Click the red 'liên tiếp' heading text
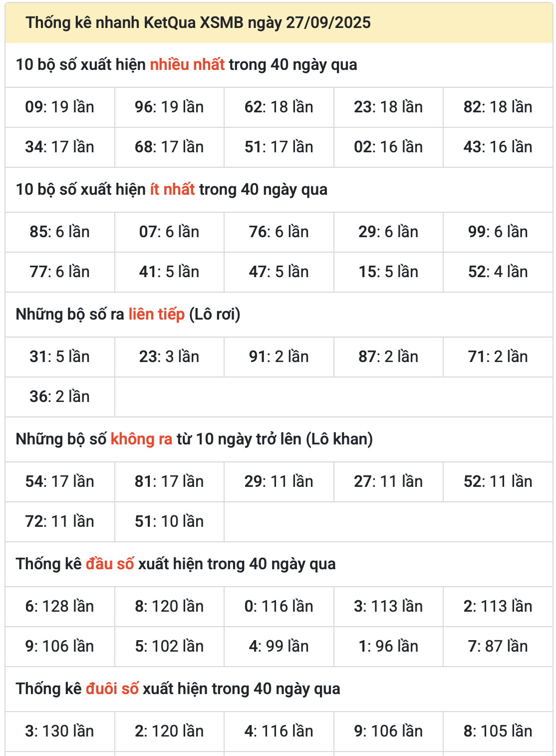This screenshot has height=756, width=556. 156,315
